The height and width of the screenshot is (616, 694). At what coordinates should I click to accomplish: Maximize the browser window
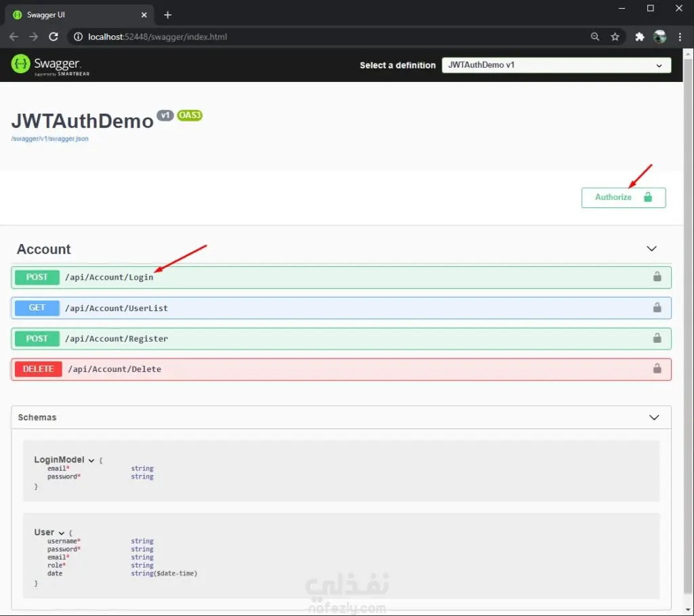(650, 8)
